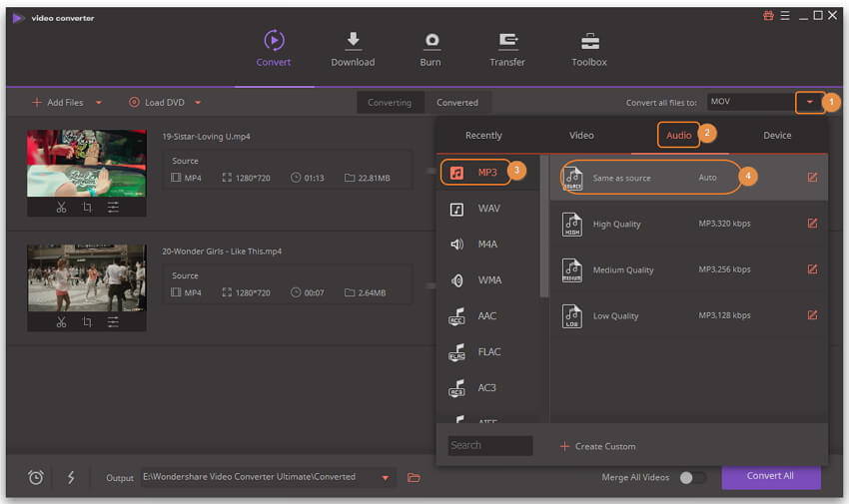Click the 22.81MB file size text
The width and height of the screenshot is (849, 504).
tap(374, 178)
